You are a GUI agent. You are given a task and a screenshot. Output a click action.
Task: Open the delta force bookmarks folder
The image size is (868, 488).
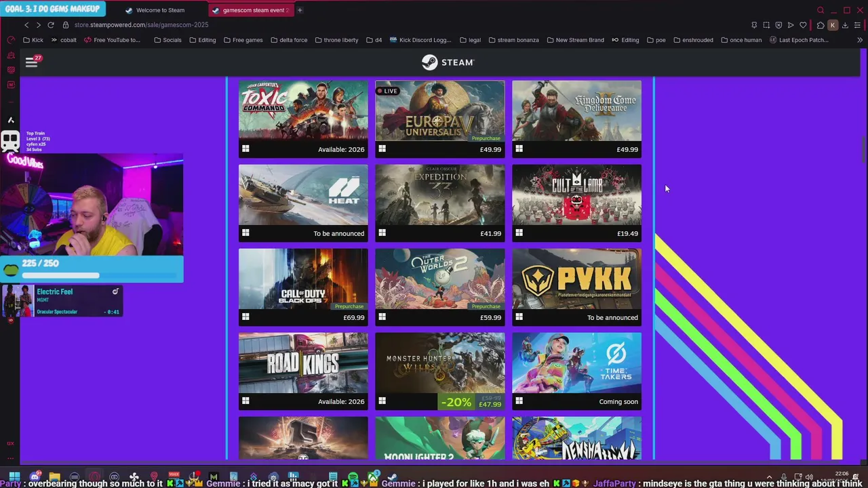pyautogui.click(x=289, y=40)
